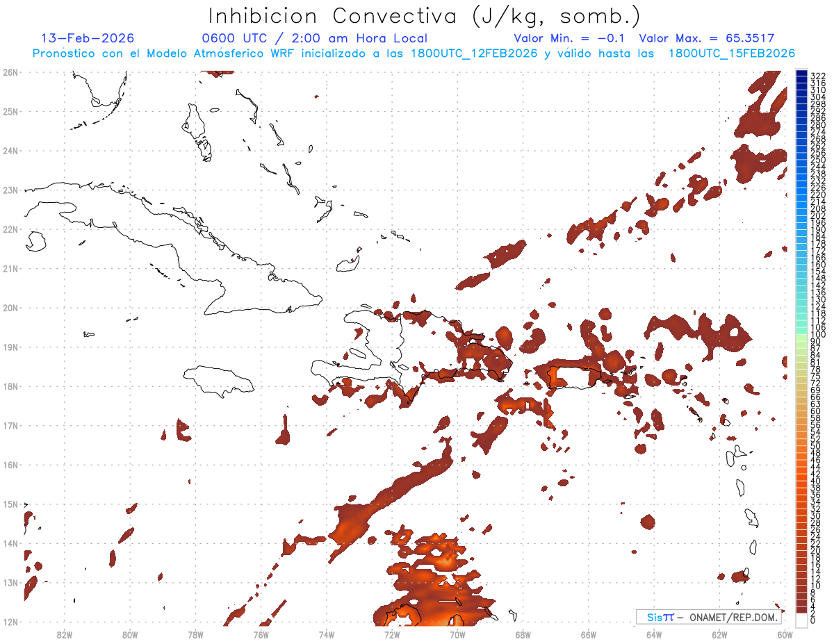Click the 72W longitude label
Viewport: 834px width, 644px height.
[x=392, y=634]
